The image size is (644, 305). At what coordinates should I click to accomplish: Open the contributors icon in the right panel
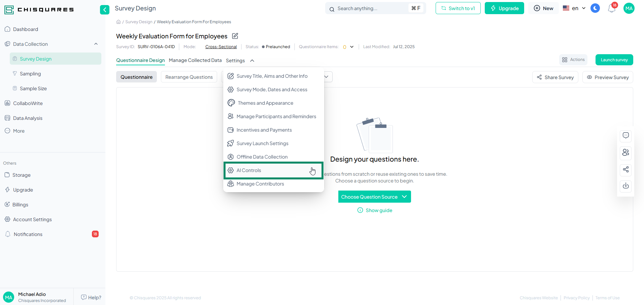pyautogui.click(x=625, y=152)
